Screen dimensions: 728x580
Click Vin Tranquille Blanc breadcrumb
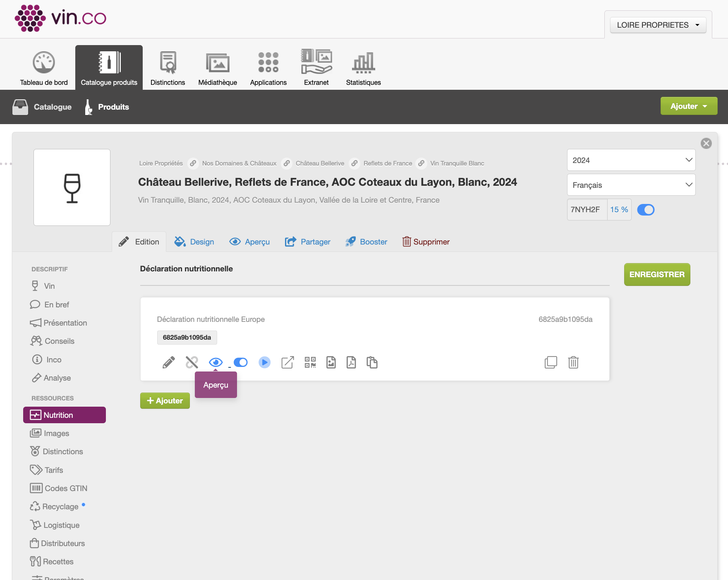[457, 163]
